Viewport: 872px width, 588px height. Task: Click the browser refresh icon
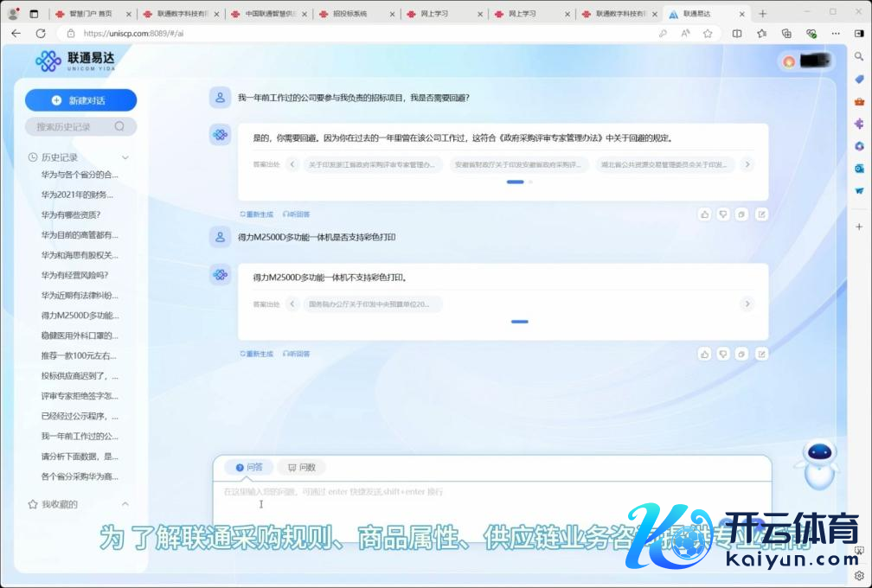40,33
